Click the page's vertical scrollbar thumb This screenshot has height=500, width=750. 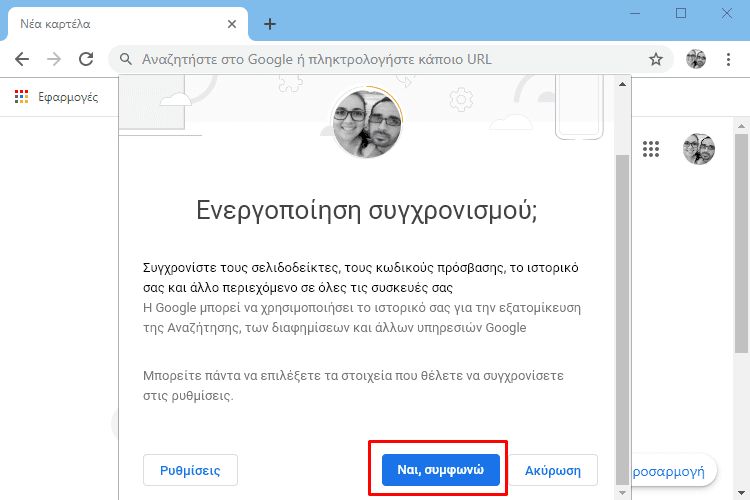click(x=741, y=243)
